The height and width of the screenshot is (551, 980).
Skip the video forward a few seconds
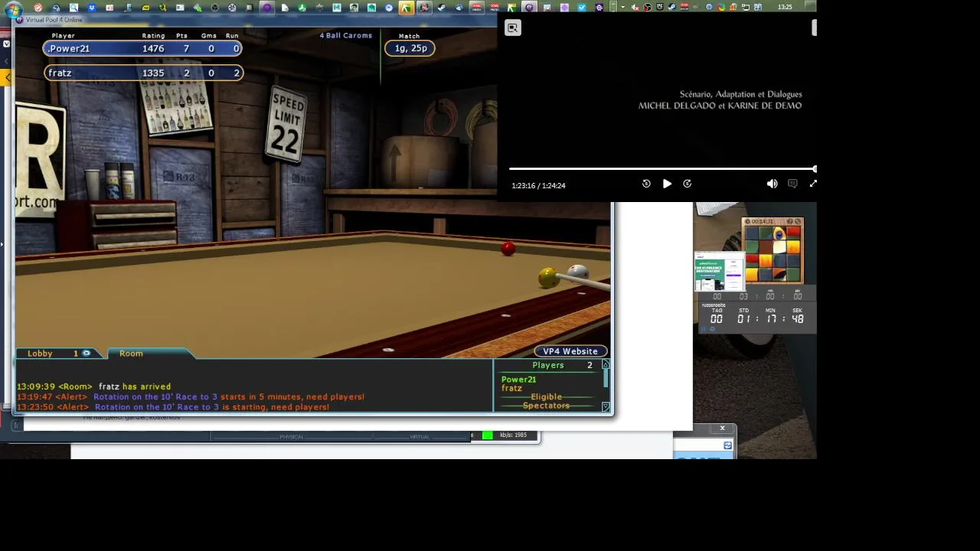[x=687, y=184]
